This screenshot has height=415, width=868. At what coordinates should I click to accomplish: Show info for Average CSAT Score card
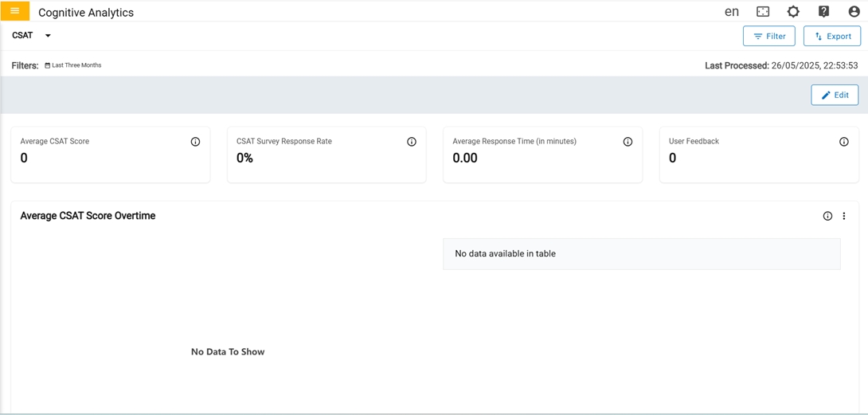pos(195,142)
